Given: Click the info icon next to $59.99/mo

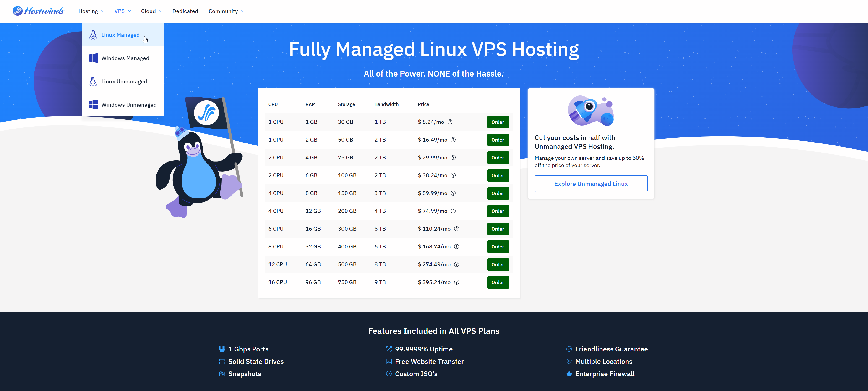Looking at the screenshot, I should [453, 193].
